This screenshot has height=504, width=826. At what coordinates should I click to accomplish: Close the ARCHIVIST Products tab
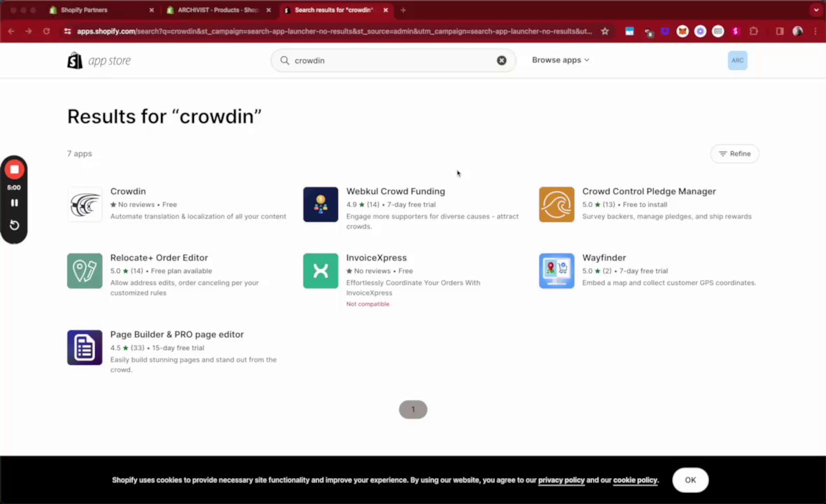(x=269, y=10)
